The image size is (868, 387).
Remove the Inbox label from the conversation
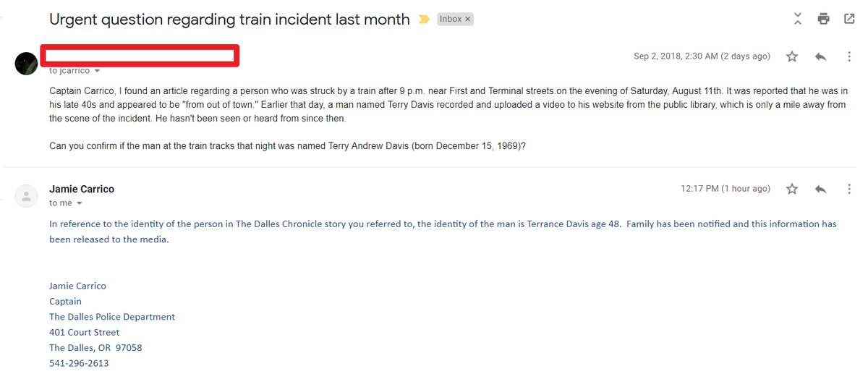pyautogui.click(x=467, y=20)
